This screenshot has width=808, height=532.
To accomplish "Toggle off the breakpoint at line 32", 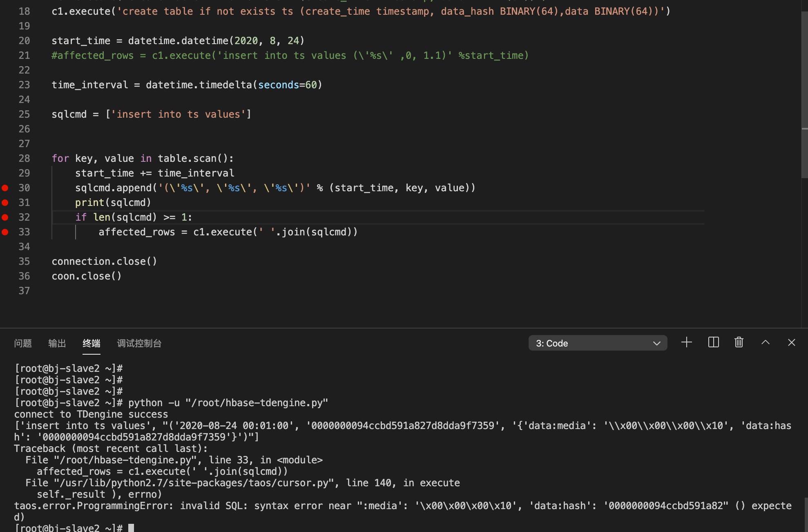I will click(x=5, y=217).
